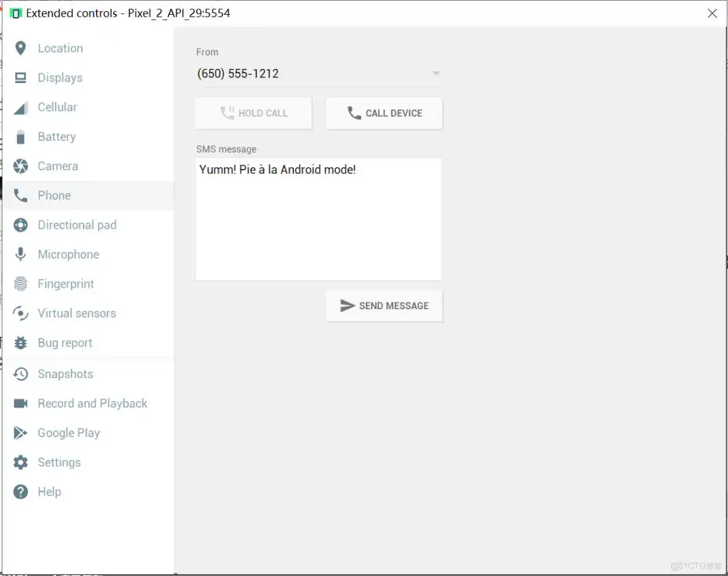728x576 pixels.
Task: Select the Microphone icon
Action: tap(20, 254)
